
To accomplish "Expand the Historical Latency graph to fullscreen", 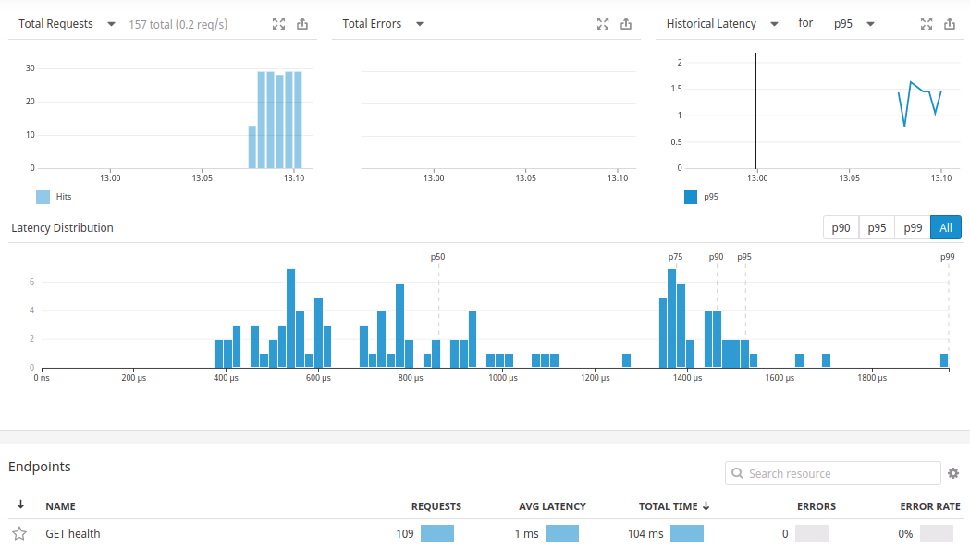I will [x=927, y=23].
